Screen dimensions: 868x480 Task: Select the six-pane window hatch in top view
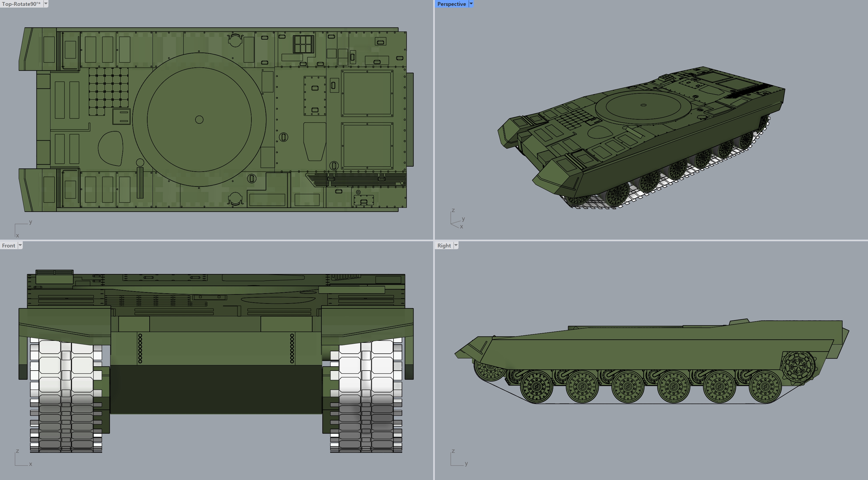click(303, 44)
